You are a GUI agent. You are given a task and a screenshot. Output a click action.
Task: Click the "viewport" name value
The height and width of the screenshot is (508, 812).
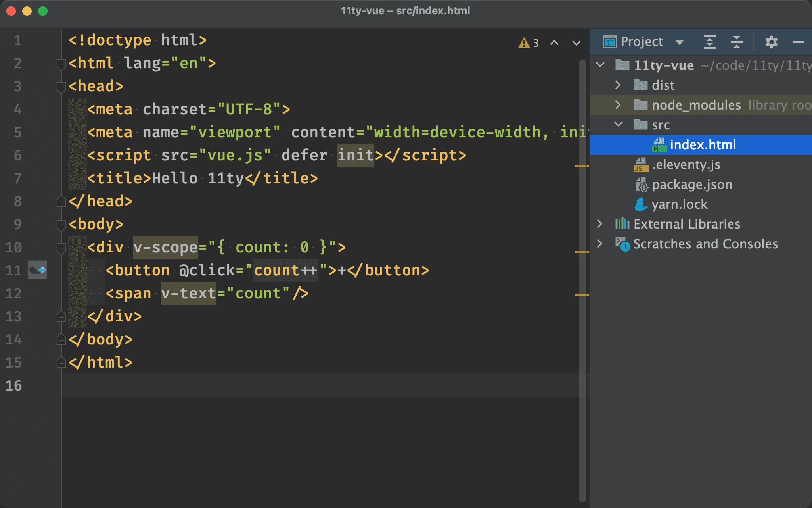pos(235,132)
